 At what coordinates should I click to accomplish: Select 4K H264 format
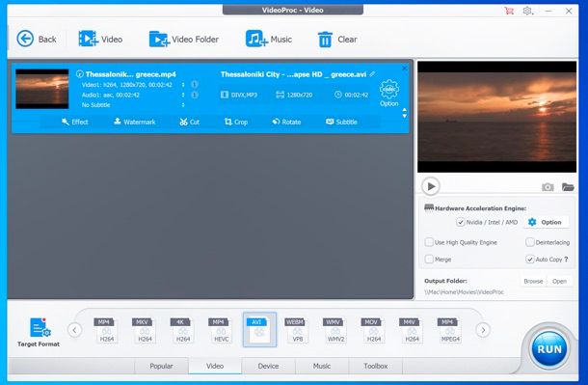click(x=182, y=330)
